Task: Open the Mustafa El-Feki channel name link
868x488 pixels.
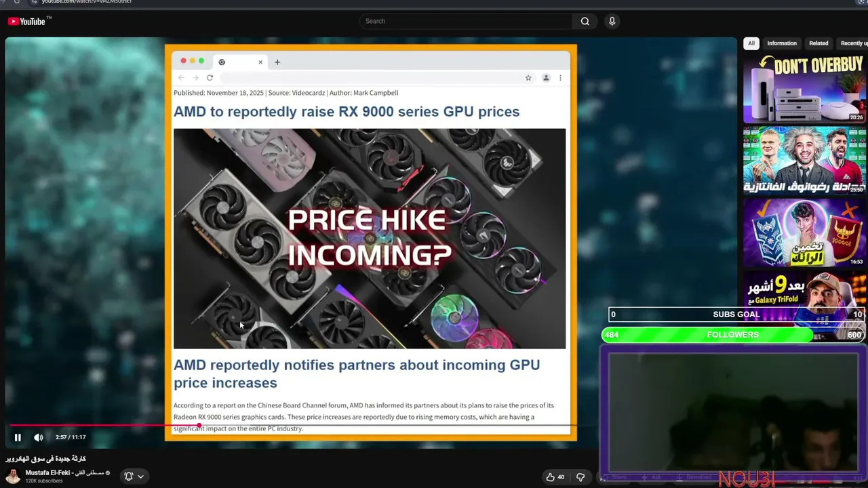Action: coord(64,472)
